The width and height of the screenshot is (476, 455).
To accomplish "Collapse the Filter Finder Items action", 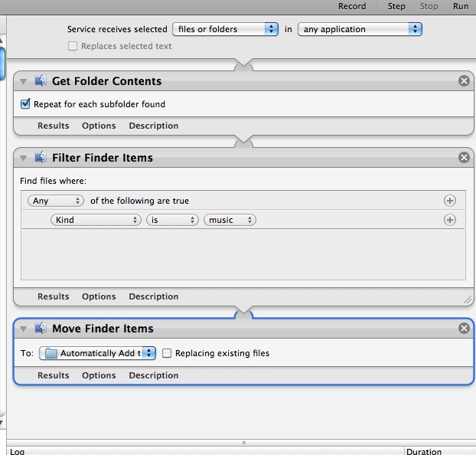I will click(x=24, y=158).
